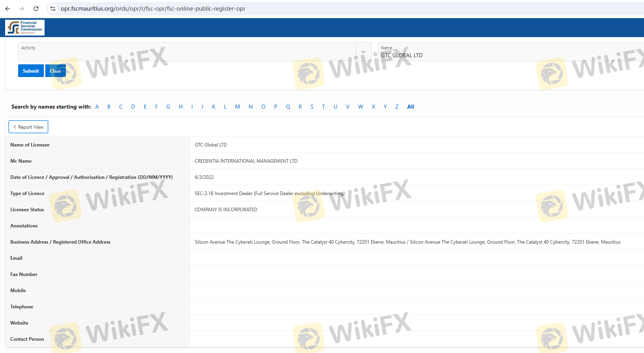Click the 'Fax Number' row label

[24, 274]
